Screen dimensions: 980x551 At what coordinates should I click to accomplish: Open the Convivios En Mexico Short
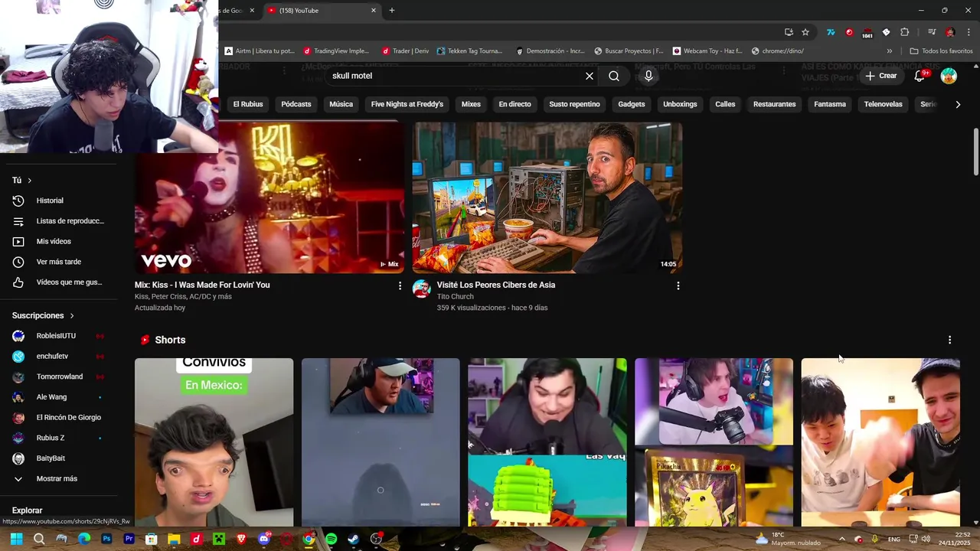tap(214, 442)
